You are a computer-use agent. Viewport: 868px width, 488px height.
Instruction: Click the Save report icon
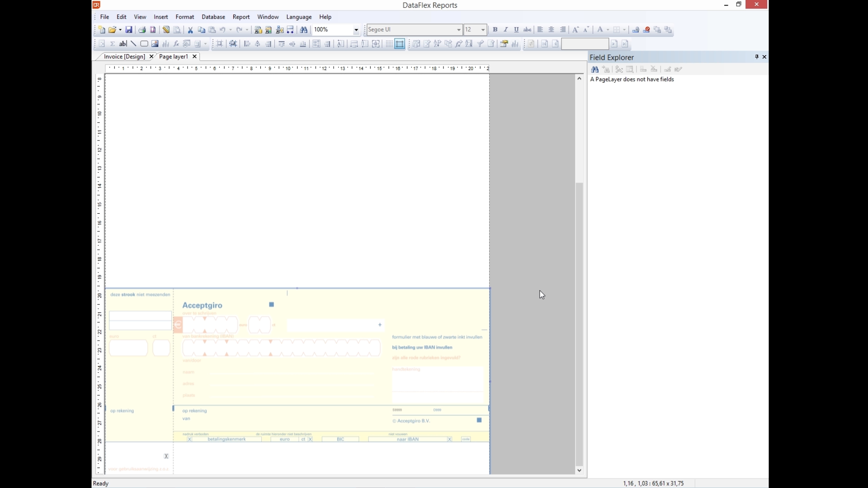pos(129,30)
